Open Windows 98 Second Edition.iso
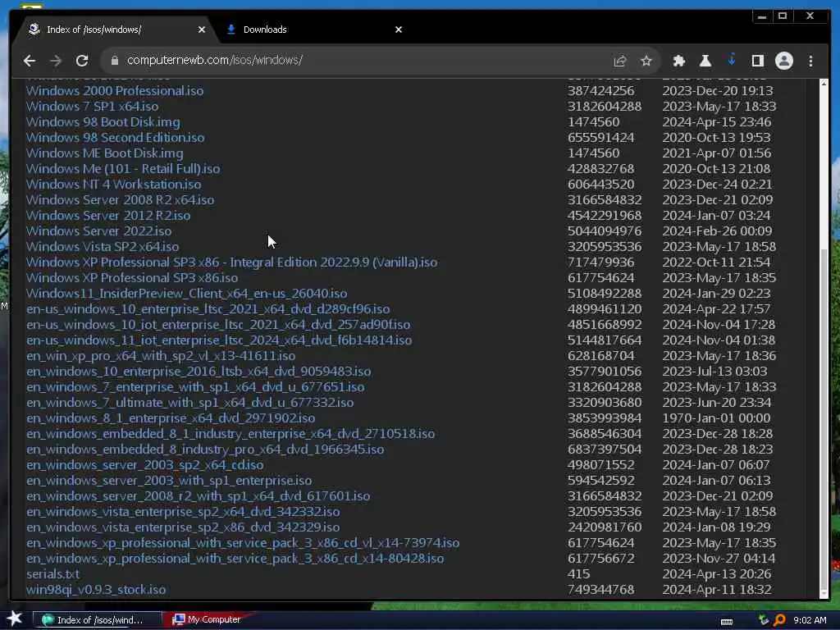The width and height of the screenshot is (840, 630). tap(115, 137)
